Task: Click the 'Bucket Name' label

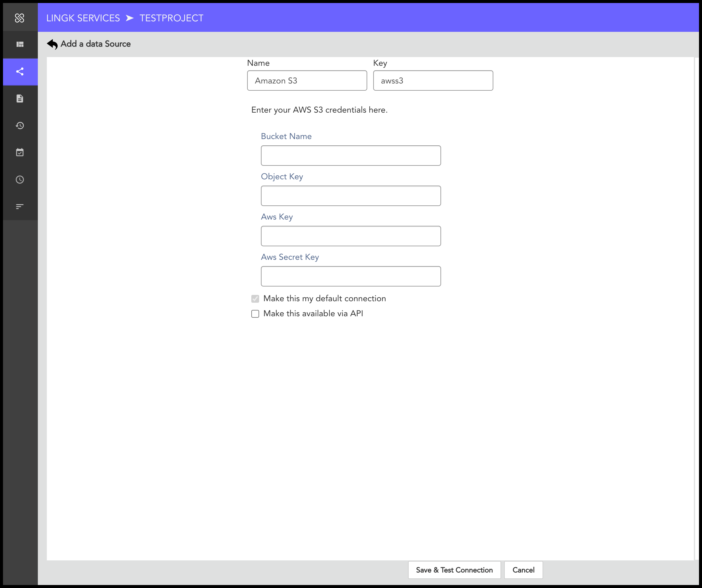Action: coord(286,136)
